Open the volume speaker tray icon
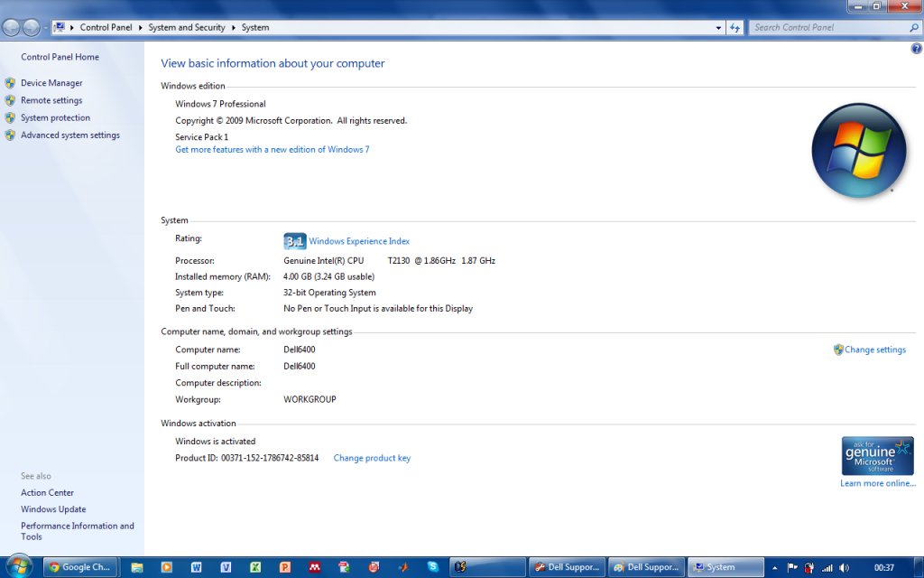Image resolution: width=924 pixels, height=578 pixels. click(844, 568)
